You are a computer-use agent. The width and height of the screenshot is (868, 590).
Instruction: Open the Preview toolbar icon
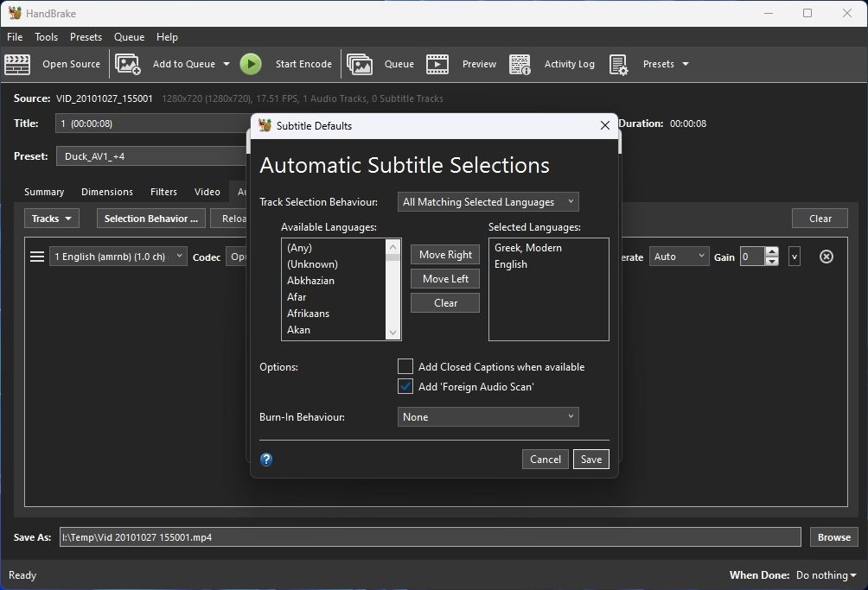coord(437,64)
